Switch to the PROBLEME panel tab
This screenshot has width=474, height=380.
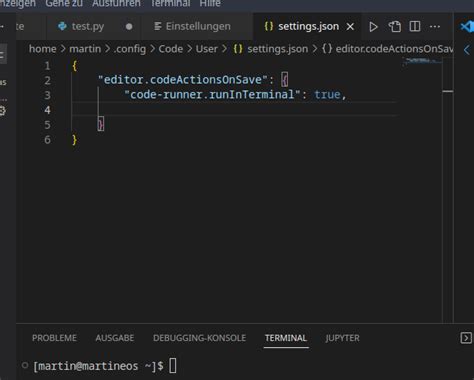(x=54, y=338)
